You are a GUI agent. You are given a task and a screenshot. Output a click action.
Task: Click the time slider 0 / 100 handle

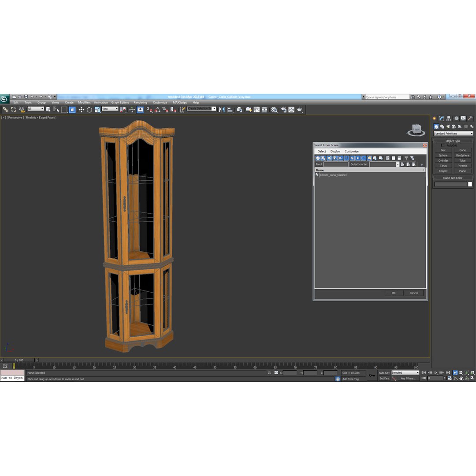19,361
